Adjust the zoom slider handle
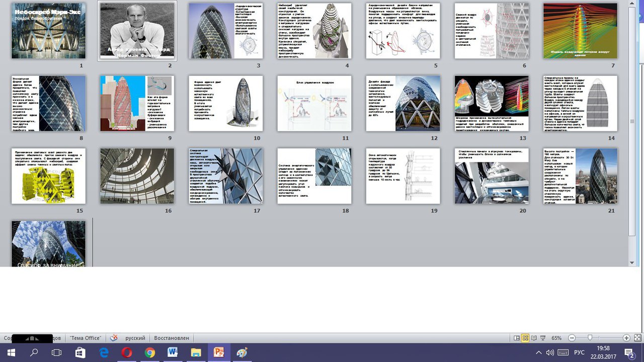 [590, 338]
